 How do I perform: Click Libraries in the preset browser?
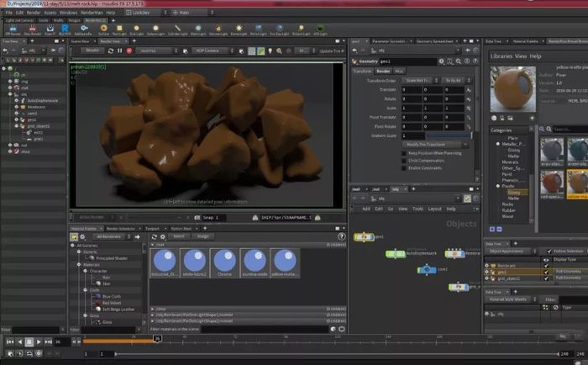(501, 56)
